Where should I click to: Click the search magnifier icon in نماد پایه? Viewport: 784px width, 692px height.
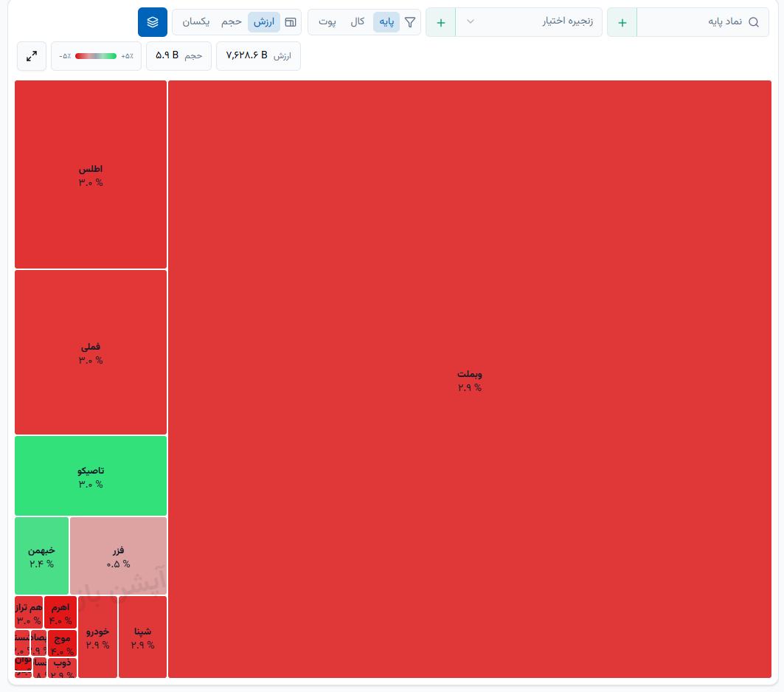(x=754, y=22)
